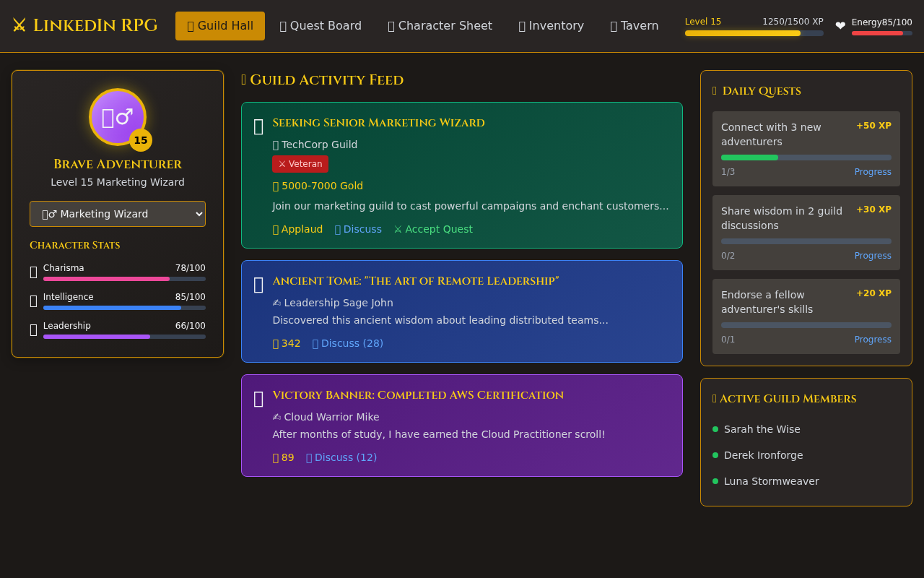This screenshot has height=578, width=924.
Task: Open Discuss (28) on Ancient Tome post
Action: coord(347,343)
